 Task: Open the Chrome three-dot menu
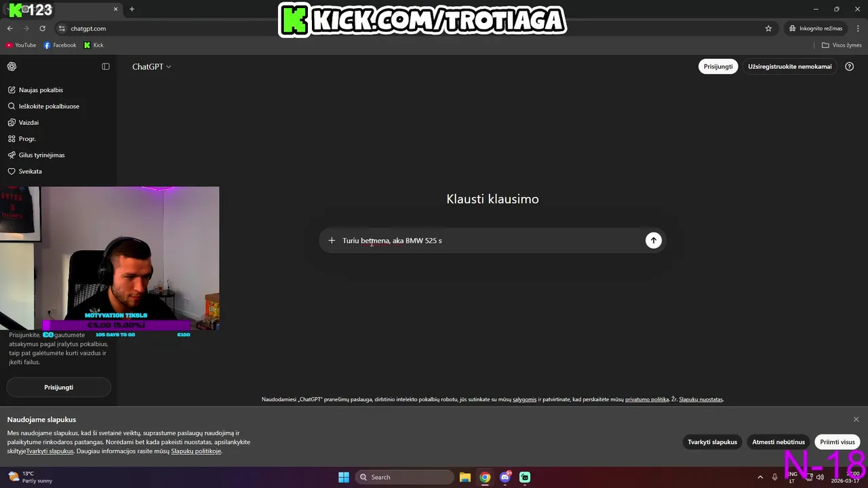point(858,28)
